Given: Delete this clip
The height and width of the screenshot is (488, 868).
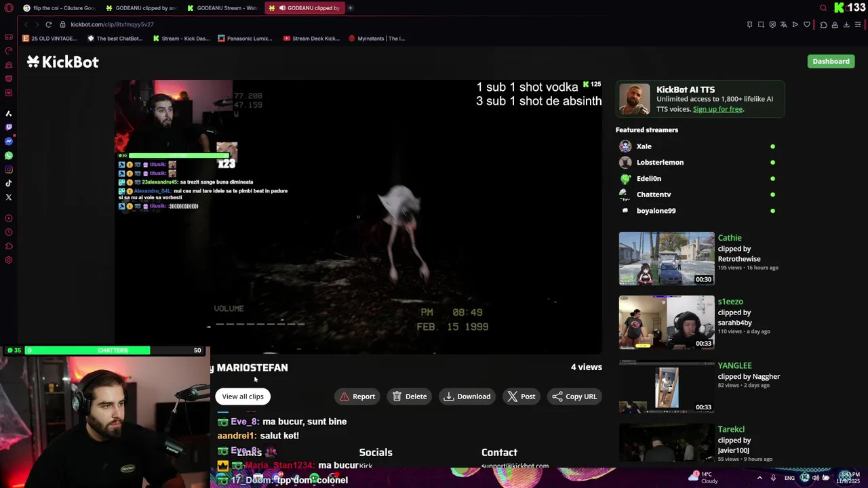Looking at the screenshot, I should (410, 396).
